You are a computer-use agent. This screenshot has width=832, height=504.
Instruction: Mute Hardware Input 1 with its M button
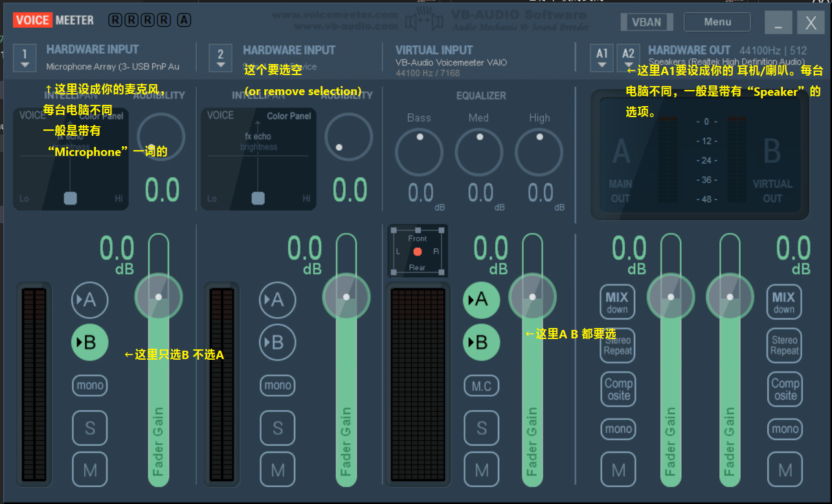pyautogui.click(x=89, y=470)
